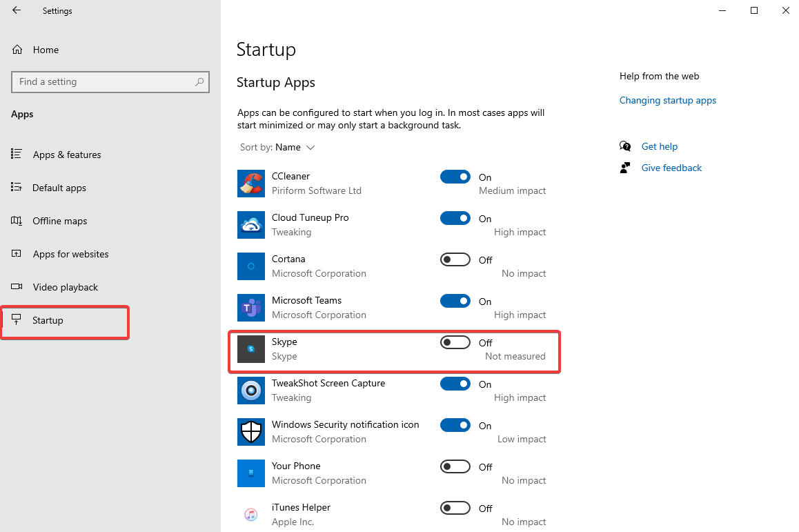Enable Skype to run at startup
Viewport: 799px width, 532px height.
455,342
